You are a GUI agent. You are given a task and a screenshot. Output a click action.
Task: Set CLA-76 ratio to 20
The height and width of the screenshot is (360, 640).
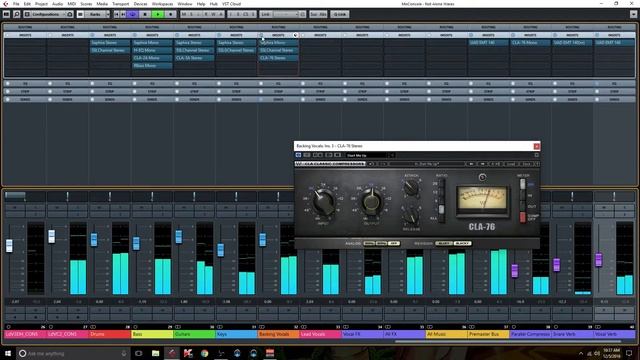click(441, 184)
